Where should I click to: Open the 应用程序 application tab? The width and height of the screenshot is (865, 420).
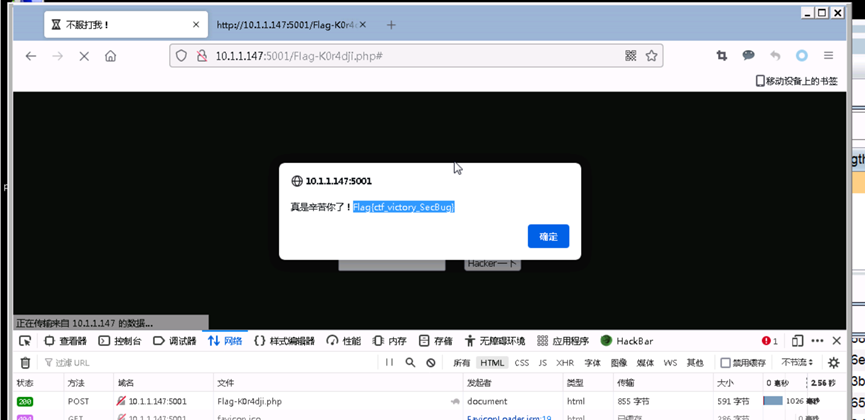[563, 341]
